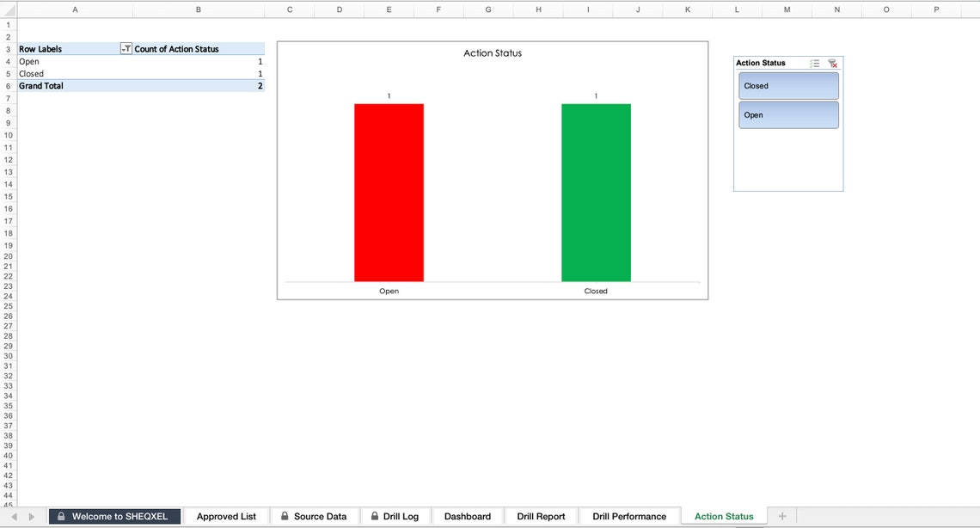This screenshot has height=528, width=980.
Task: Enable multi-select icon on the Action Status slicer
Action: (815, 63)
